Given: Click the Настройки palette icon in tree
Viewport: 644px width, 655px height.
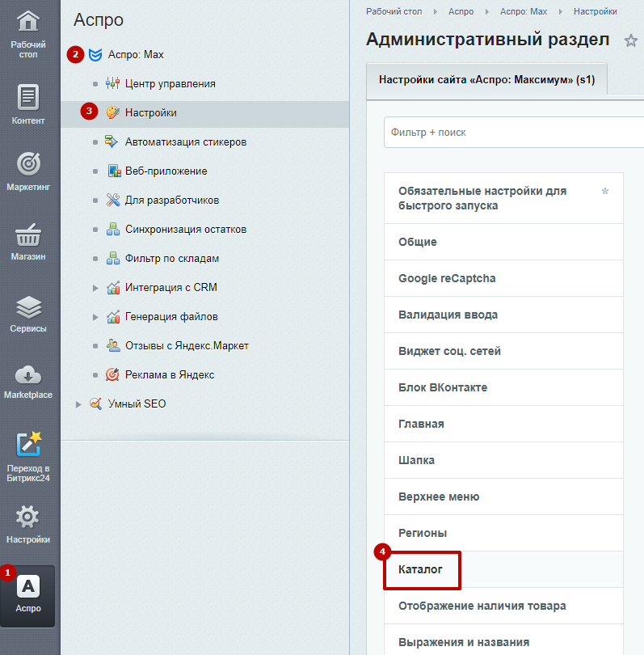Looking at the screenshot, I should point(112,112).
